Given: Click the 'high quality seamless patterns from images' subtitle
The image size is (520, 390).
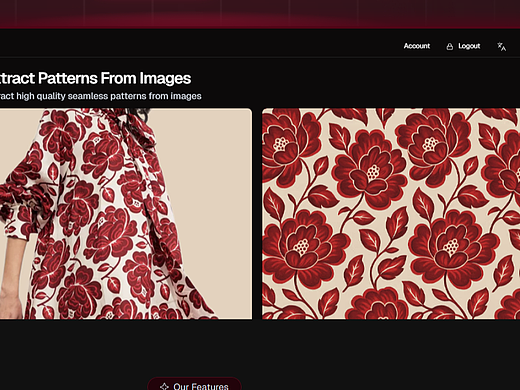Looking at the screenshot, I should (109, 96).
